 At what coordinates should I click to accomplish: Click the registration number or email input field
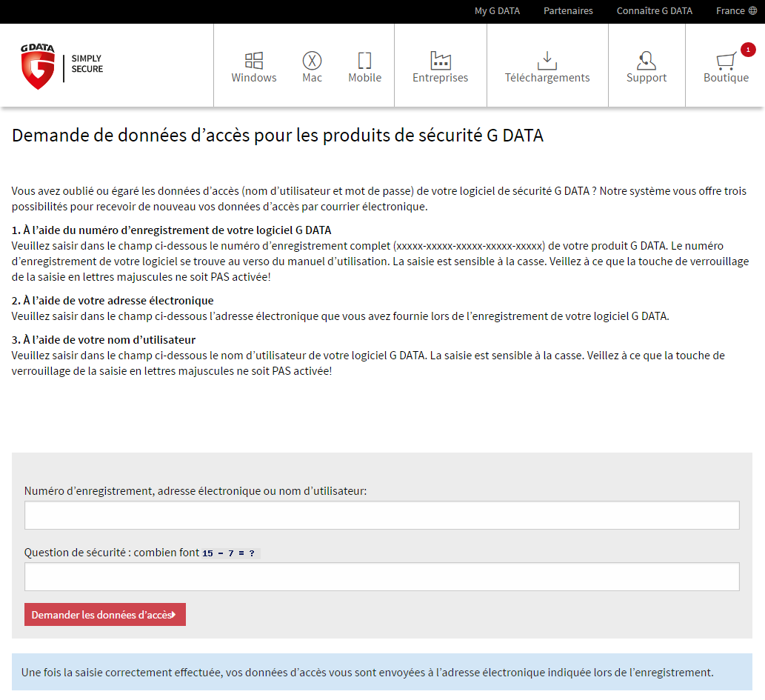point(382,515)
